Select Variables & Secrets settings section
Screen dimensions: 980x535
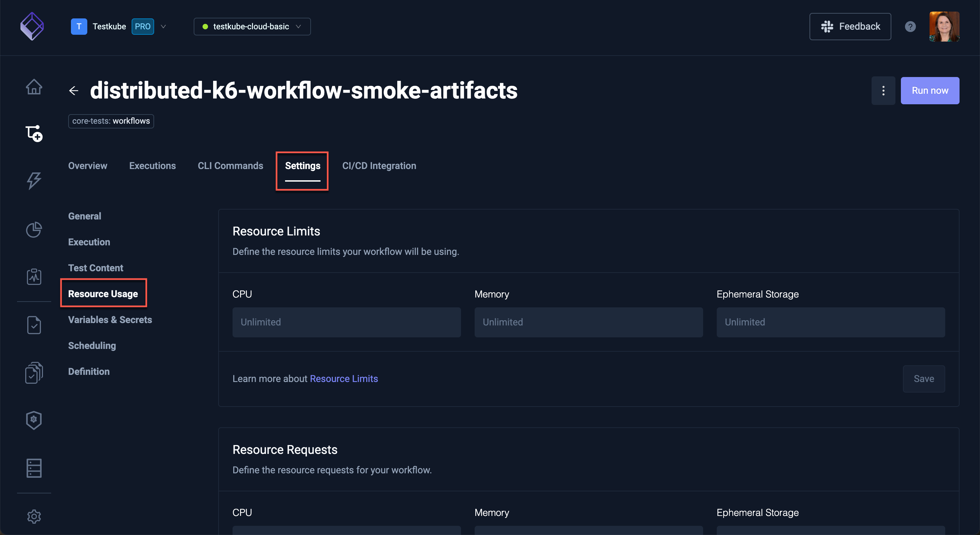click(x=110, y=320)
